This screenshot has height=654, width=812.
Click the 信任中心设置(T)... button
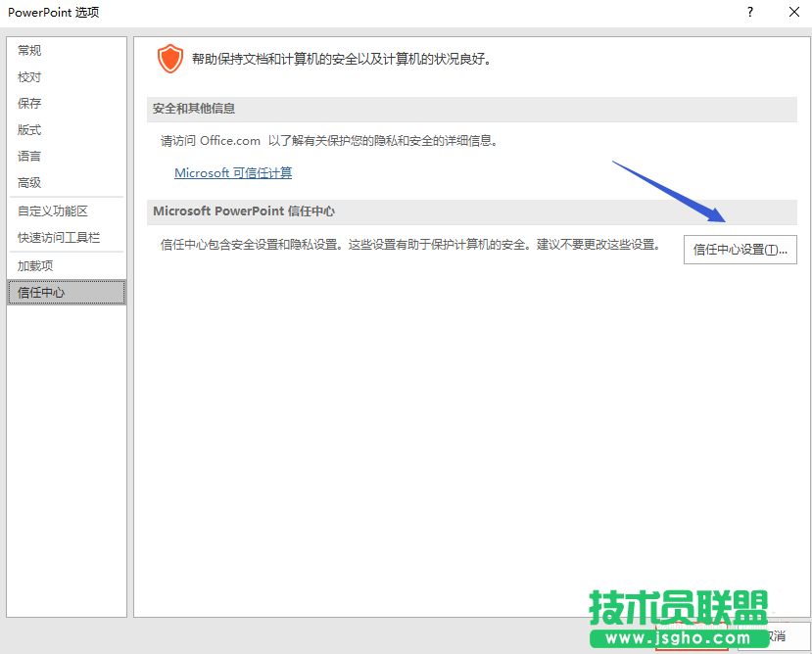click(x=740, y=250)
